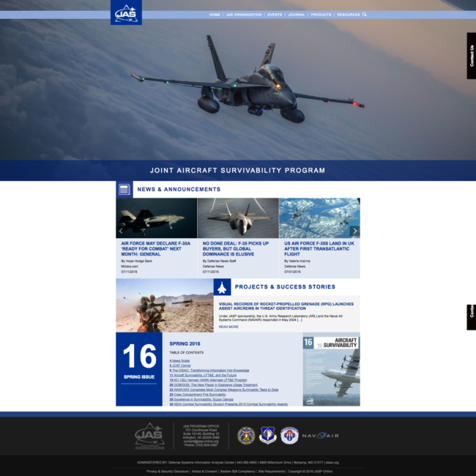Open 'The New Player in Explosive Ullage Treatment' link
The width and height of the screenshot is (476, 476).
tap(213, 385)
